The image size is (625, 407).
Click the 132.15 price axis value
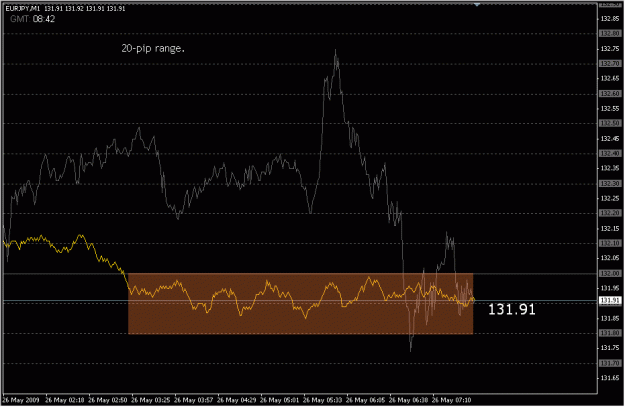(x=610, y=228)
